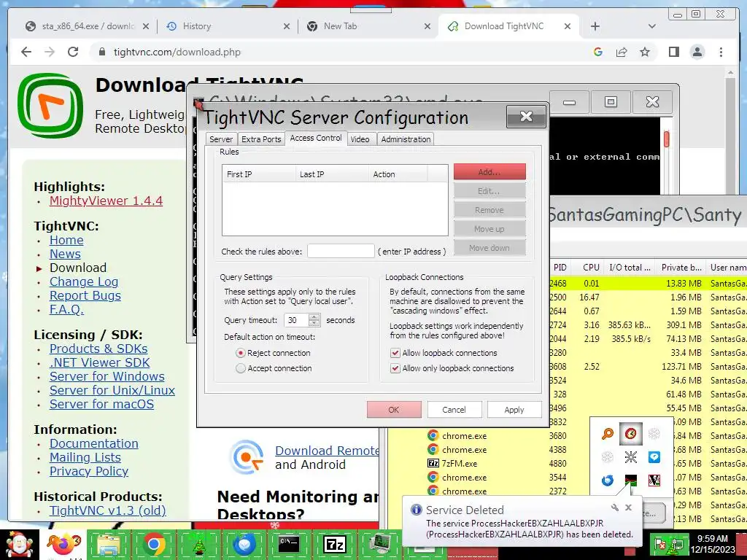Click Cancel in TightVNC configuration
747x560 pixels.
click(454, 410)
